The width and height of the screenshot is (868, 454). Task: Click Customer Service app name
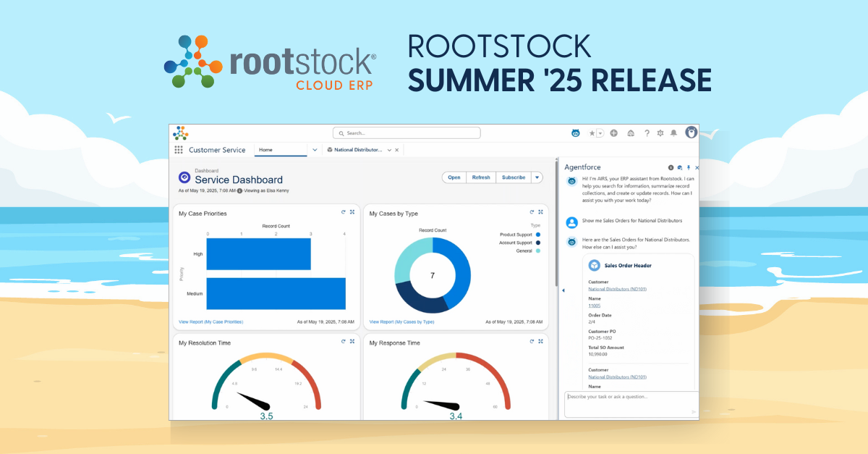217,150
